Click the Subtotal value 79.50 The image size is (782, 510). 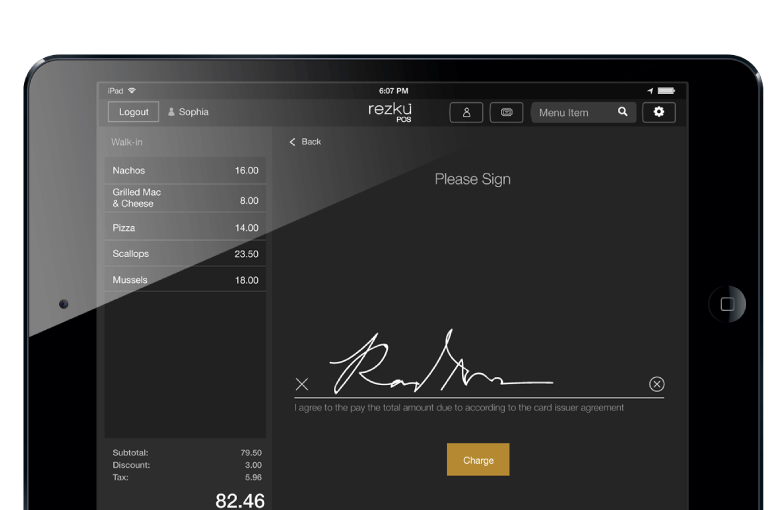pyautogui.click(x=251, y=453)
